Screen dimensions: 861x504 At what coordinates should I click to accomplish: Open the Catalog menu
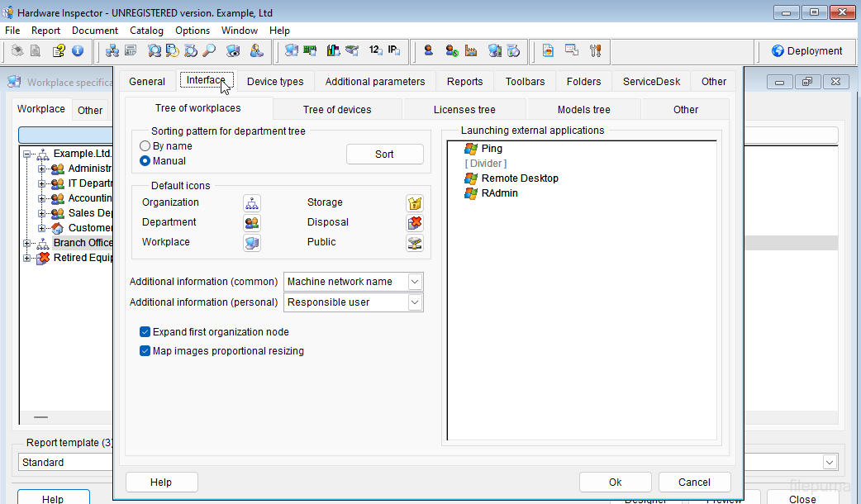(x=146, y=31)
